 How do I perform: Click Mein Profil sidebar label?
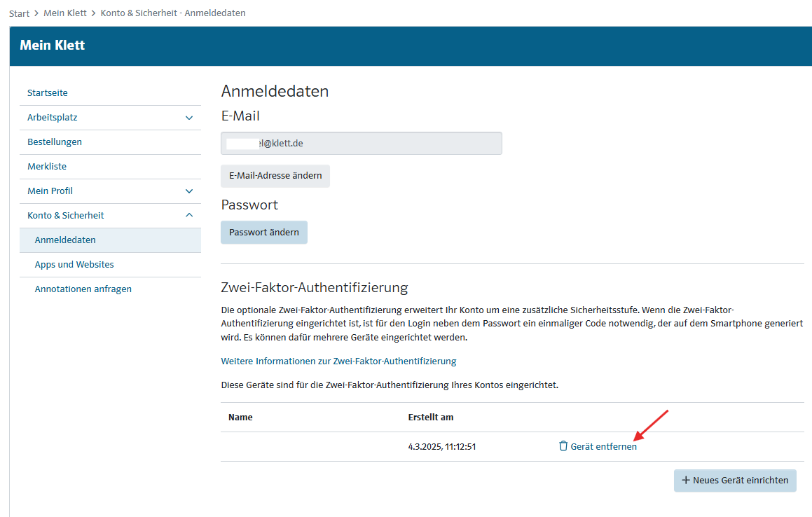[x=50, y=191]
